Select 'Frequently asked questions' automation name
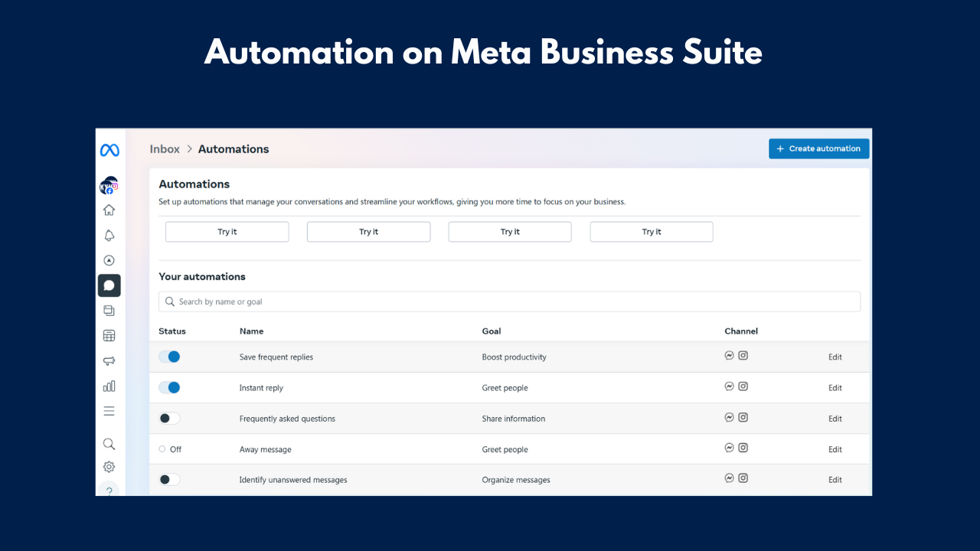The height and width of the screenshot is (551, 980). pos(287,419)
